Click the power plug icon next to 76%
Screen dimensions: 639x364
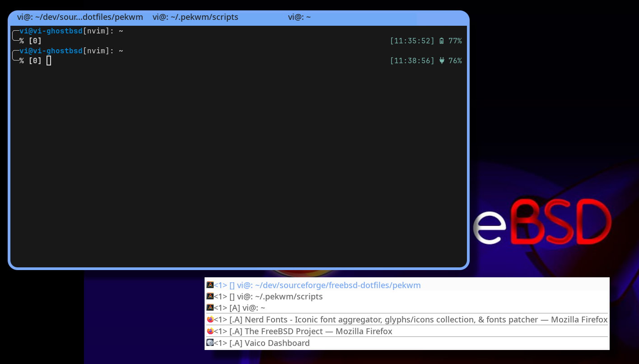442,61
